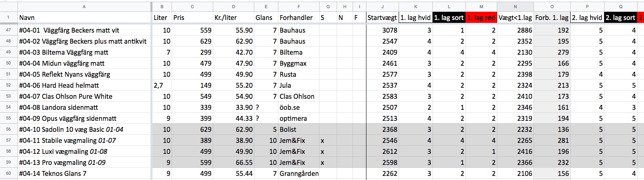Click the 'Forhandler' header cell
The image size is (644, 180).
[x=298, y=18]
